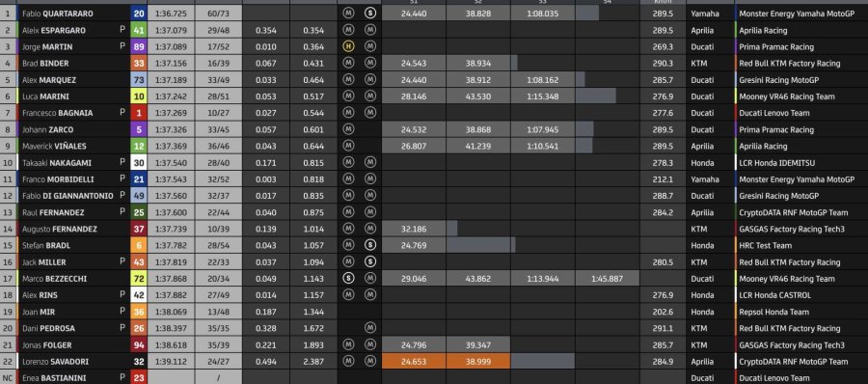Select Francesco Bagnaia's rider name
The image size is (868, 384).
pos(58,113)
